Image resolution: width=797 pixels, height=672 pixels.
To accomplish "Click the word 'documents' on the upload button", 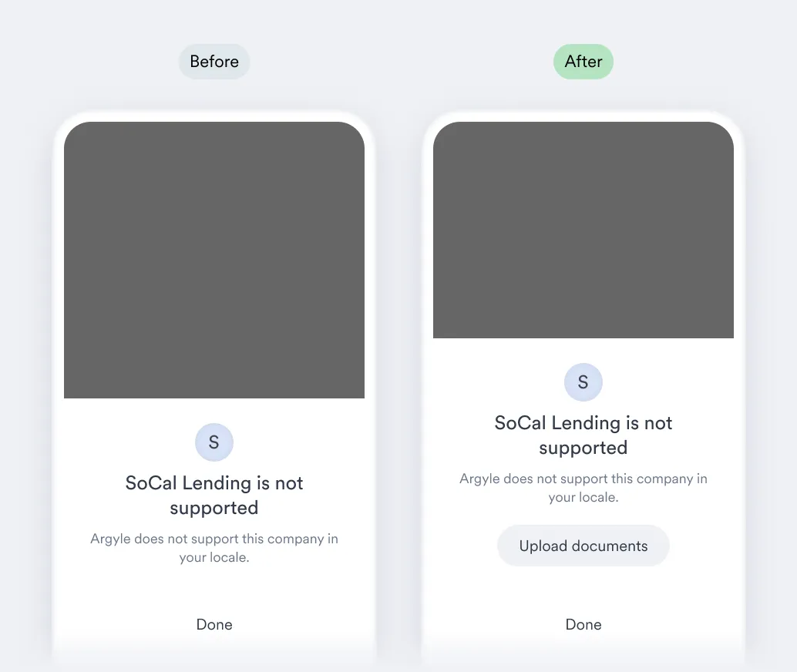I will point(610,546).
